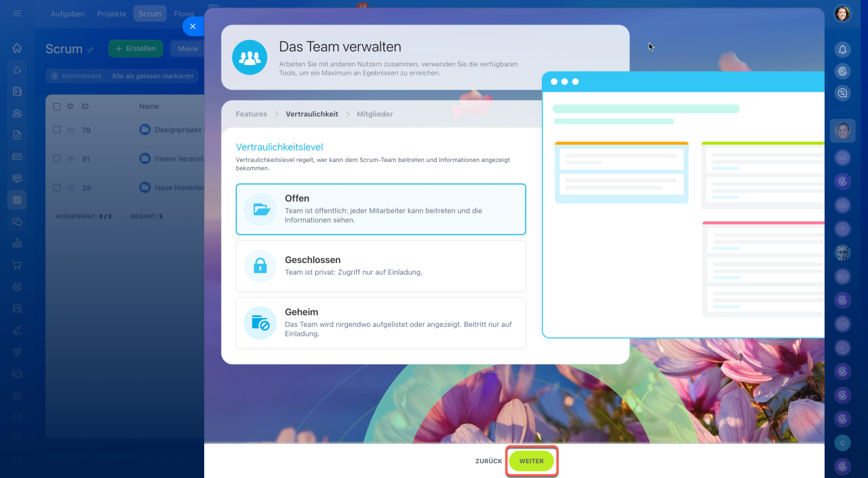The image size is (868, 478).
Task: Select the Geheim privacy level
Action: pyautogui.click(x=380, y=323)
